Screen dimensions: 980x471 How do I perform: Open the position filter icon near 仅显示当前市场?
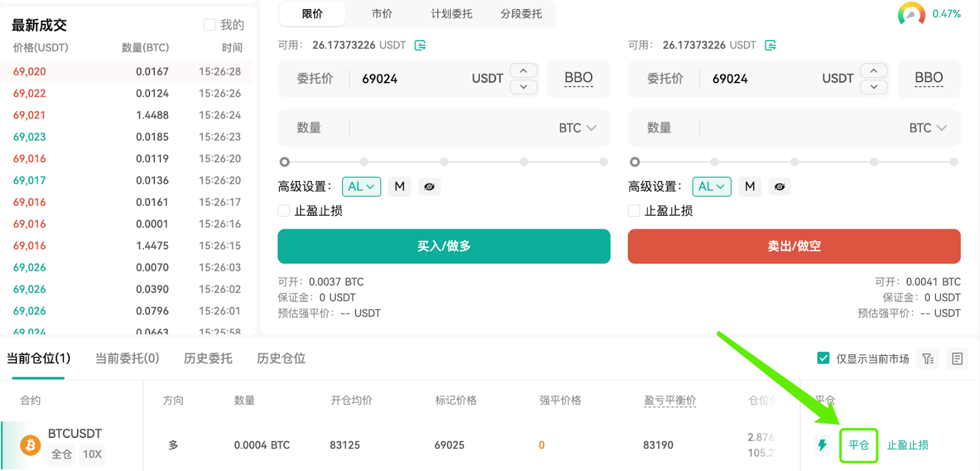[929, 359]
